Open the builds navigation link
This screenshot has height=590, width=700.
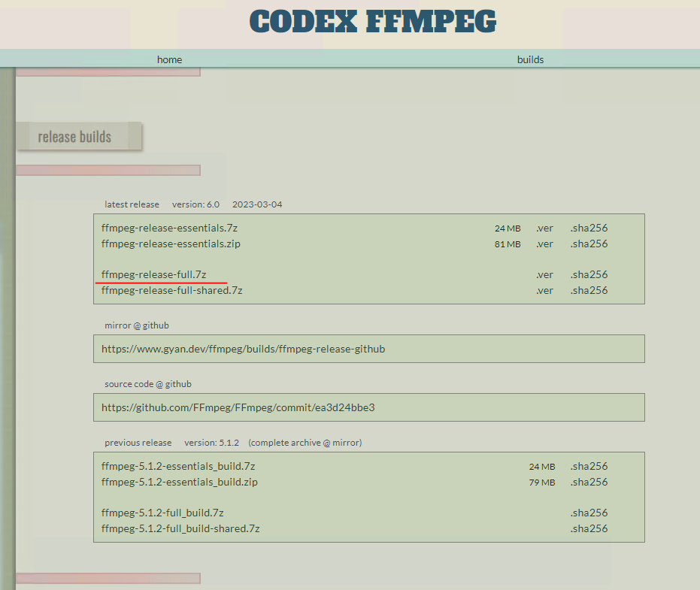[x=530, y=59]
